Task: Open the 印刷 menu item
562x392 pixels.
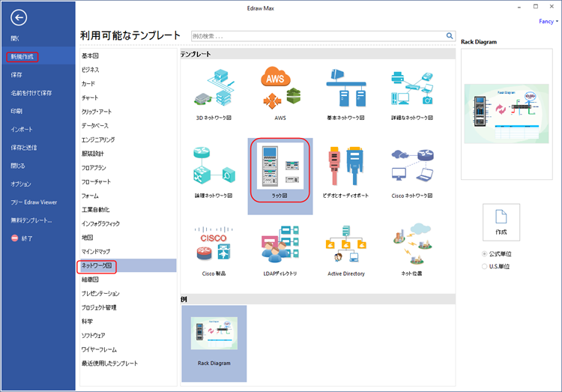Action: point(16,111)
